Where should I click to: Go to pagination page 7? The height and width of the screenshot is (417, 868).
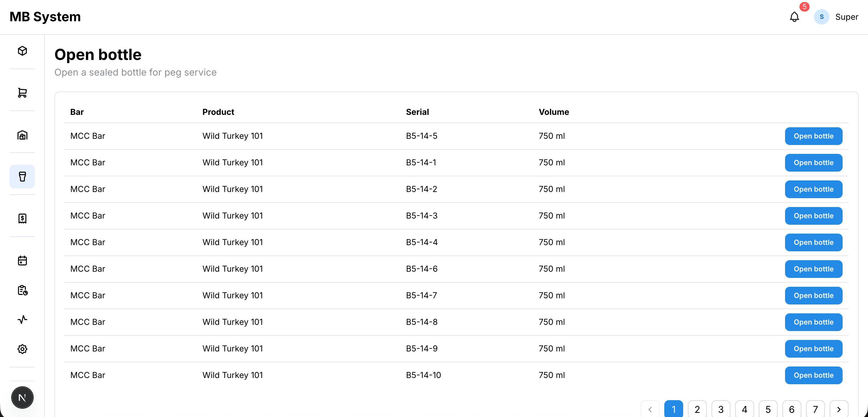pos(815,409)
